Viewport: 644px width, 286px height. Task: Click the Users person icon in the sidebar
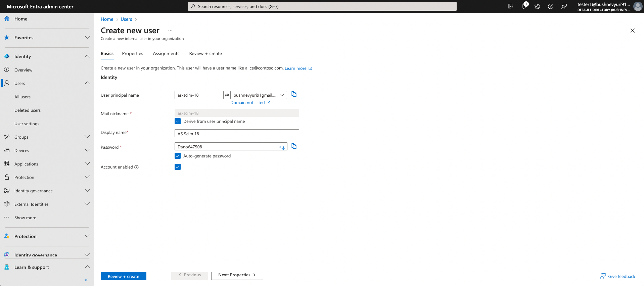pyautogui.click(x=7, y=83)
